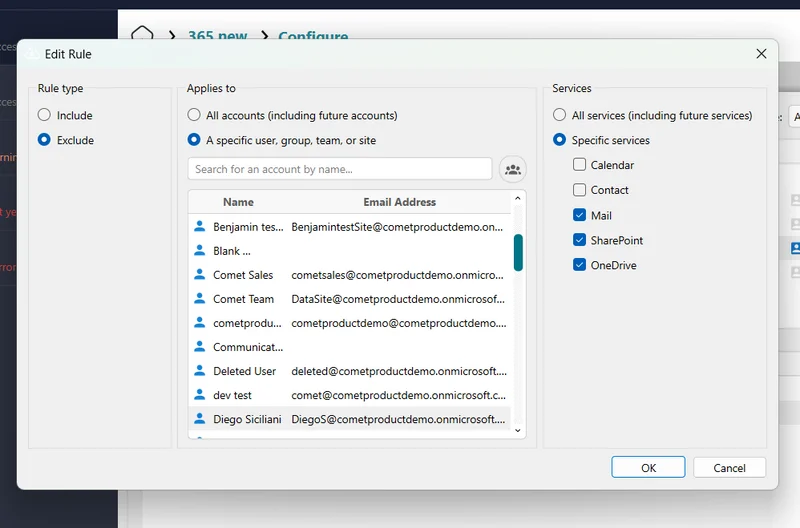Image resolution: width=800 pixels, height=528 pixels.
Task: Click the user icon beside cometprodu...
Action: pyautogui.click(x=199, y=322)
